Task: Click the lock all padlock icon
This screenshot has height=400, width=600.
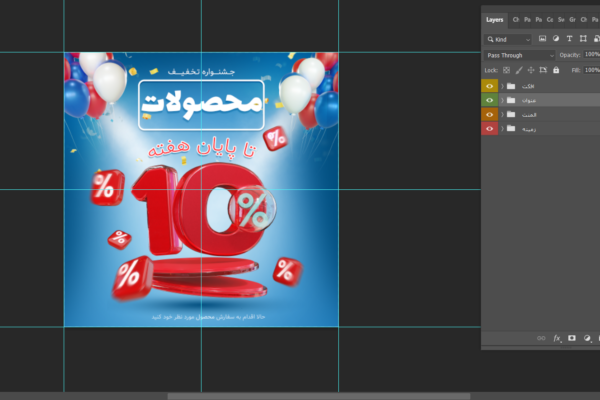Action: coord(556,70)
